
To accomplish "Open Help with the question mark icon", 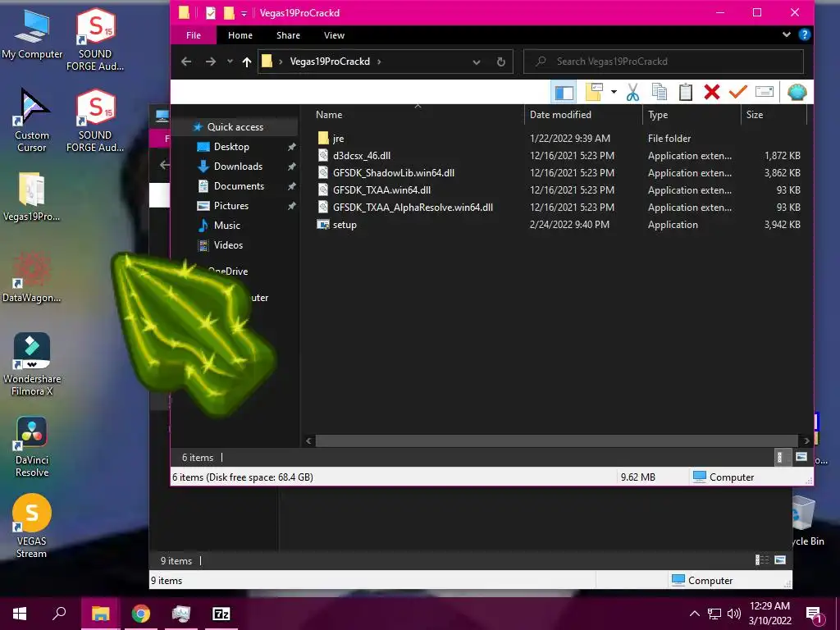I will point(804,34).
